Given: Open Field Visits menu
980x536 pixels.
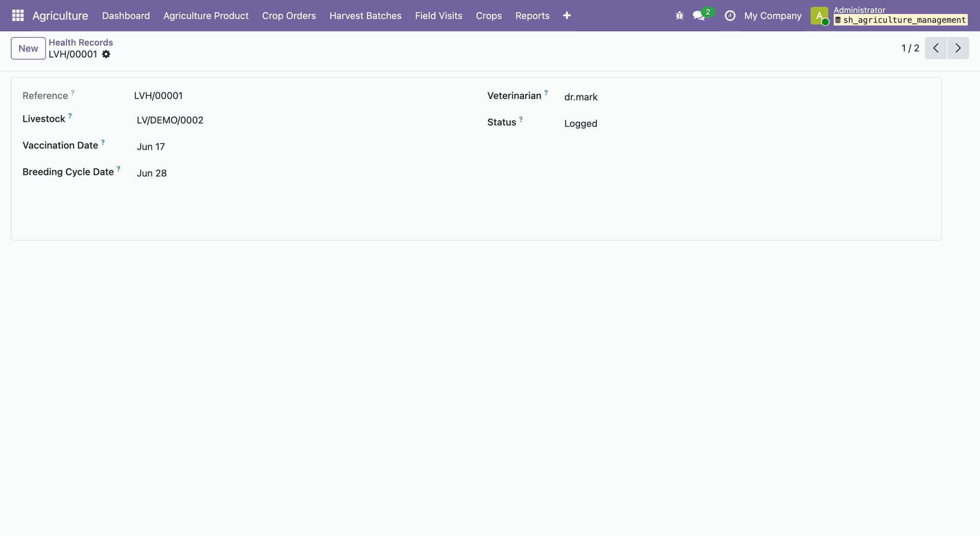Looking at the screenshot, I should 438,16.
